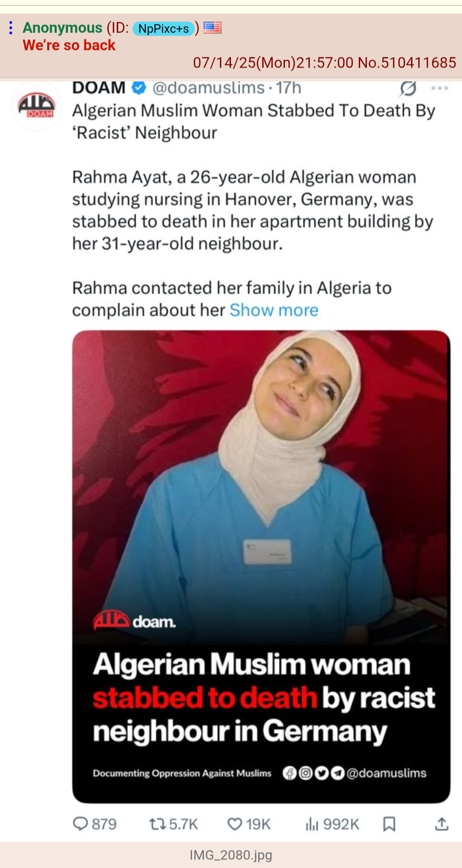Expand tweet with Show more

(x=274, y=310)
